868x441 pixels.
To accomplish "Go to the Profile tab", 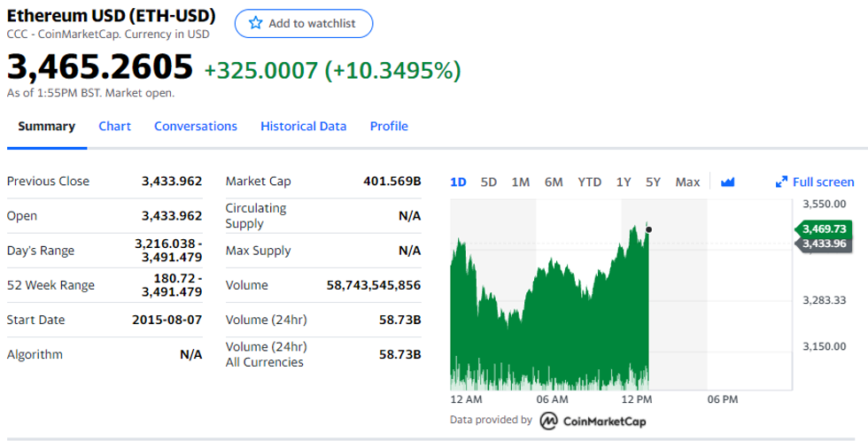I will pyautogui.click(x=389, y=127).
